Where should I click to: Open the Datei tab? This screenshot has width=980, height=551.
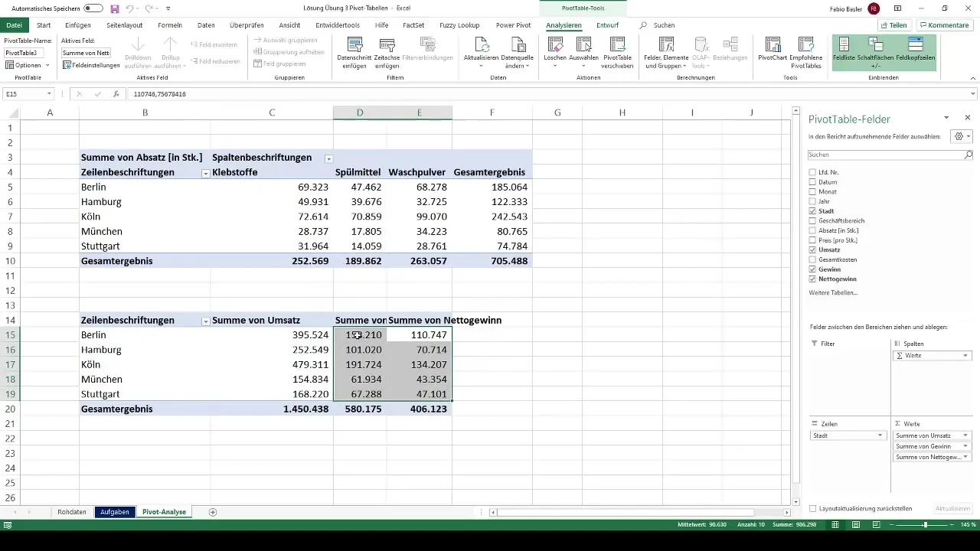[x=15, y=25]
